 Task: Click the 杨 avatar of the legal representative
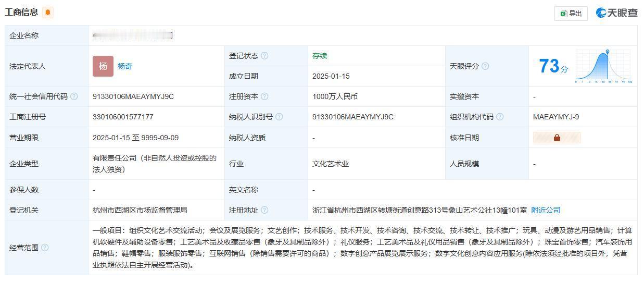coord(103,66)
